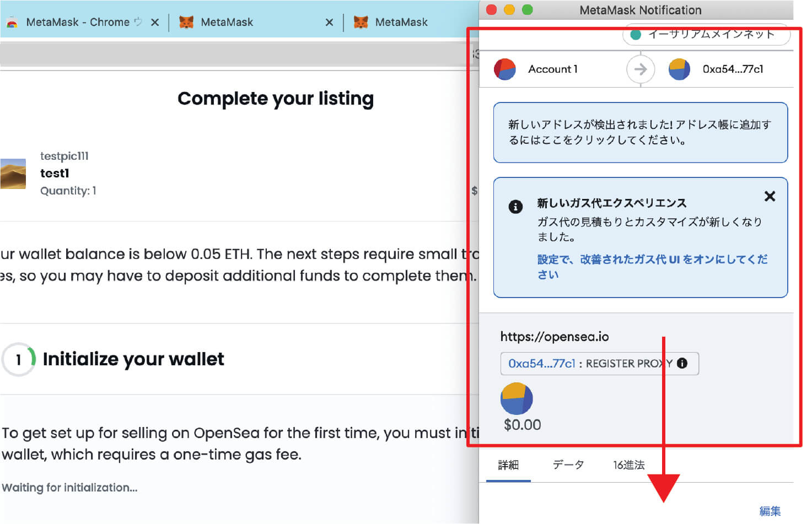Close the first MetaMask - Chrome tab
The height and width of the screenshot is (524, 812).
coord(155,22)
